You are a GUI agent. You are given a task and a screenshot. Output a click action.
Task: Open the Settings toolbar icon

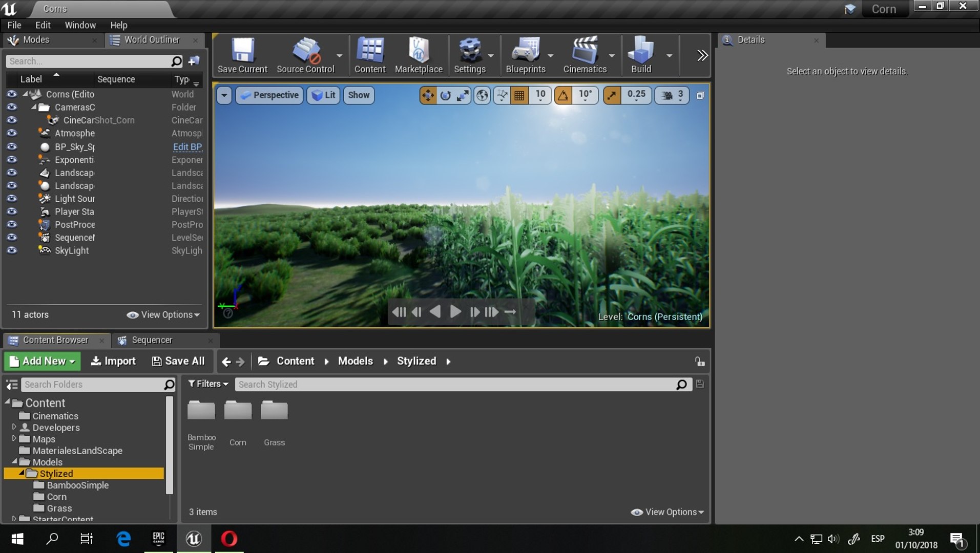(x=470, y=55)
